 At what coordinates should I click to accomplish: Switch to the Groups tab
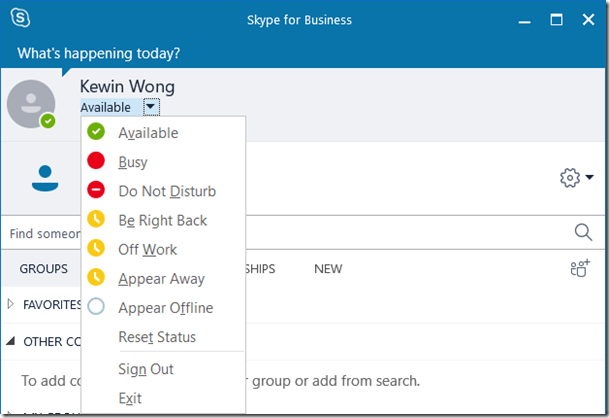point(44,269)
